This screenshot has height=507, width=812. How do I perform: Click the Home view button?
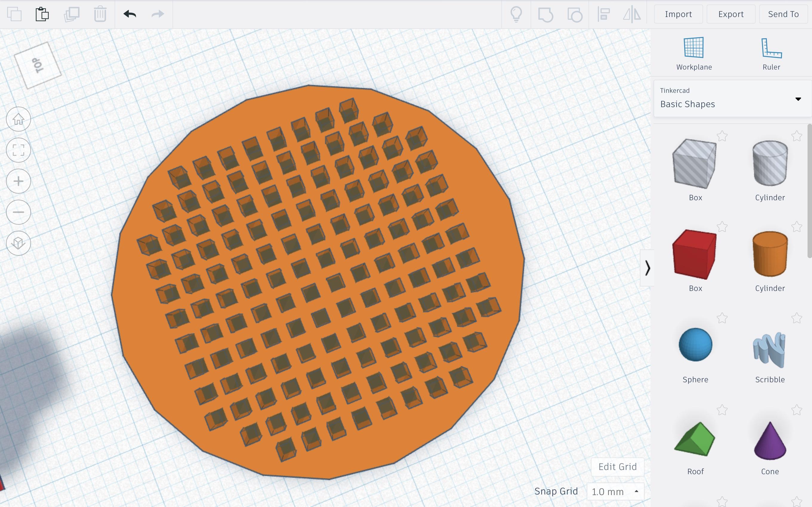[x=19, y=119]
